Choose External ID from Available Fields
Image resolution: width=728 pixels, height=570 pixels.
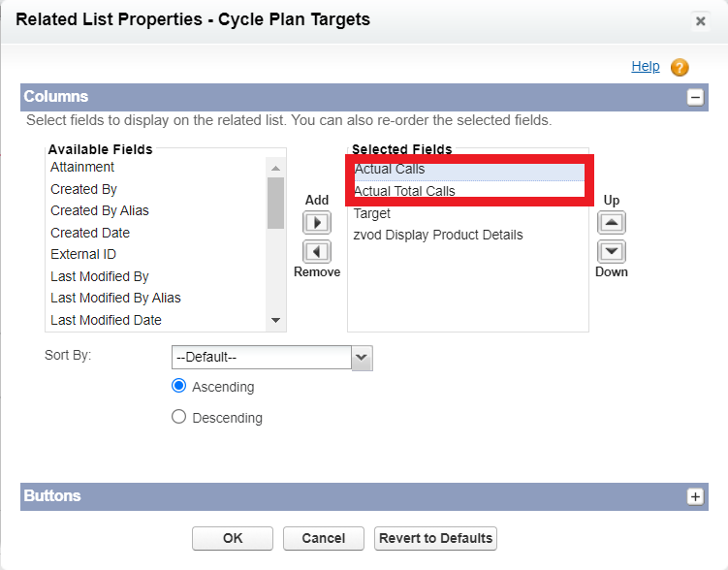83,255
